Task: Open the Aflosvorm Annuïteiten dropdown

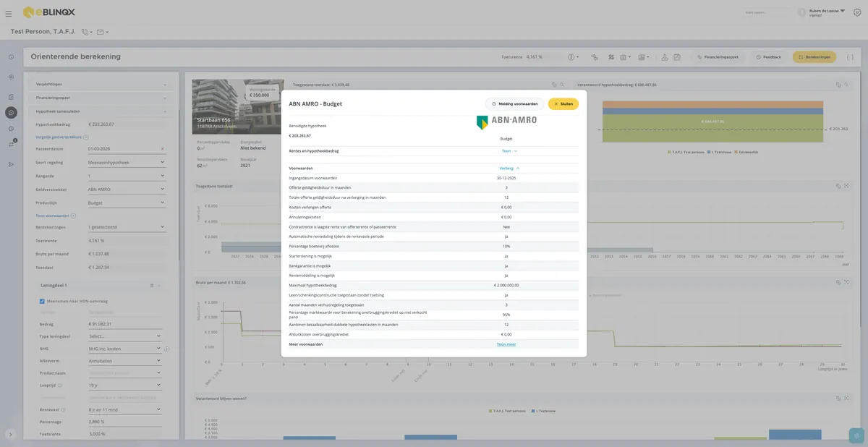Action: click(126, 360)
